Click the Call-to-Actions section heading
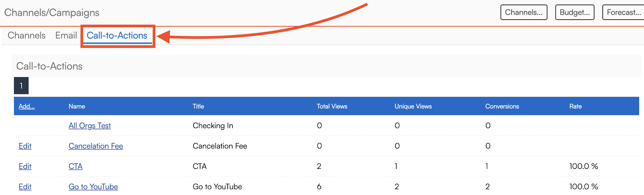The image size is (644, 195). click(x=49, y=66)
